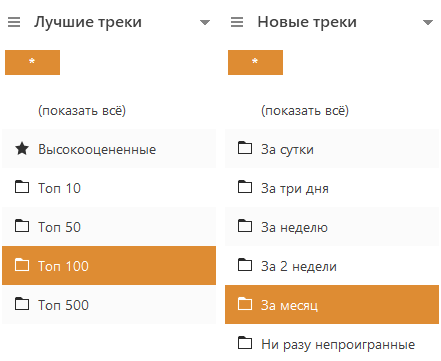441x361 pixels.
Task: Choose the Топ 500 item
Action: tap(109, 305)
